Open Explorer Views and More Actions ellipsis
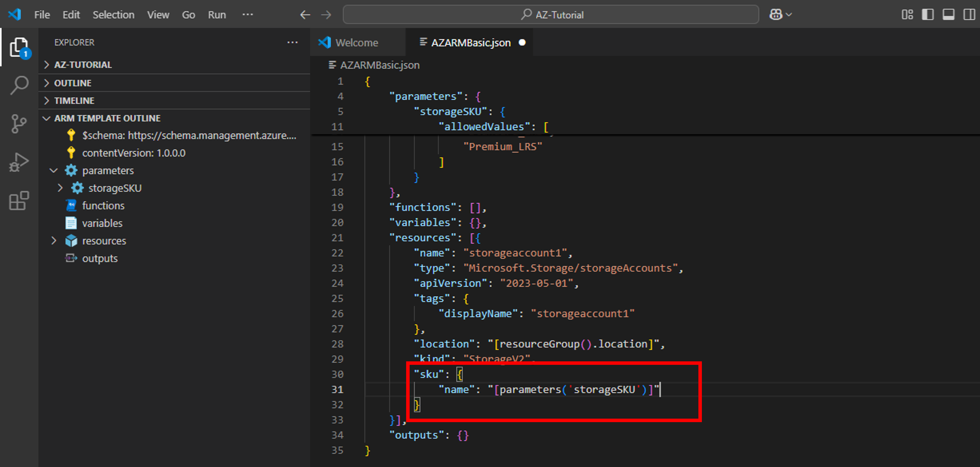The image size is (980, 467). click(292, 42)
